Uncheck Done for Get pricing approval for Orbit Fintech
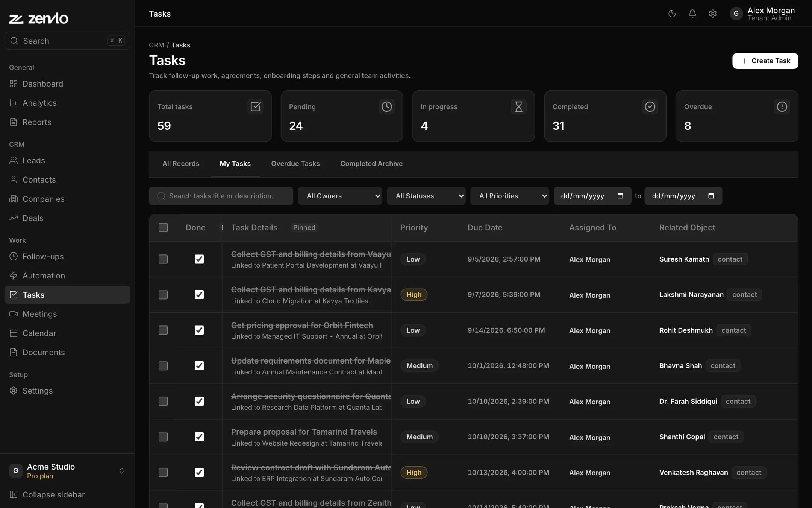Viewport: 812px width, 508px height. [x=199, y=330]
